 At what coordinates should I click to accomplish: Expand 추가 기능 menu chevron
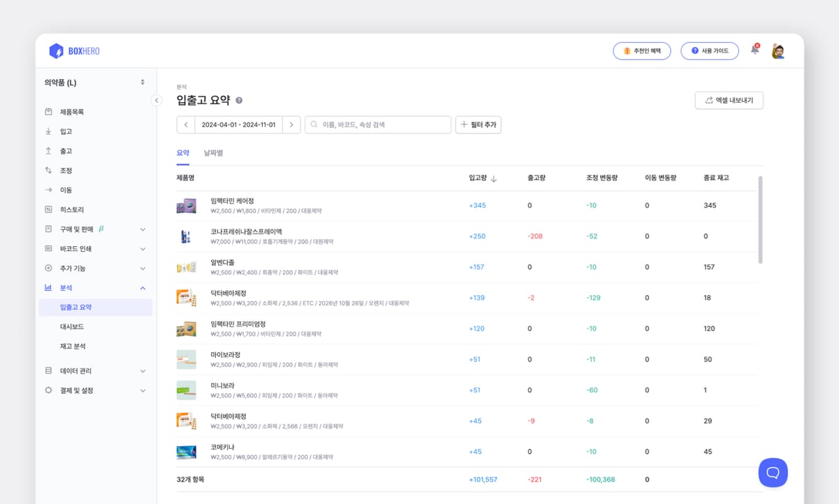tap(143, 268)
